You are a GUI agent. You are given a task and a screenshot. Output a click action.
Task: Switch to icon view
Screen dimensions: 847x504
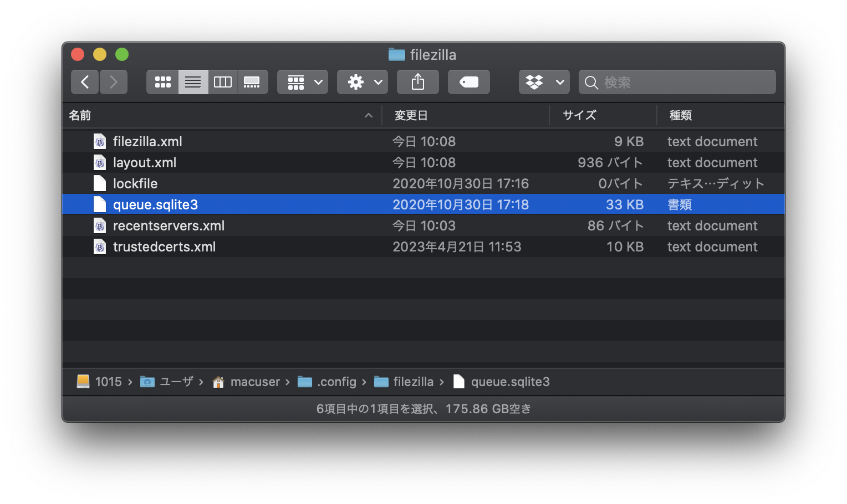[x=162, y=81]
